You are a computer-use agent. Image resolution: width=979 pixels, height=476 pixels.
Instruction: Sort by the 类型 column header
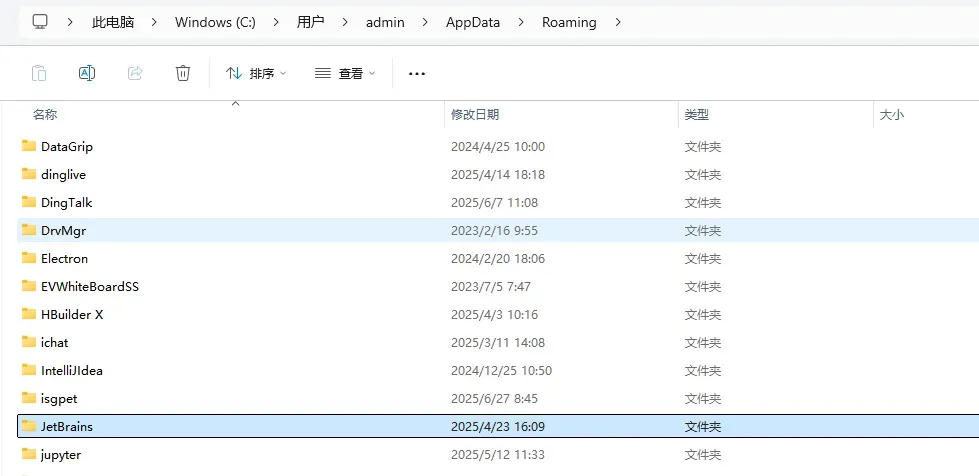tap(697, 115)
